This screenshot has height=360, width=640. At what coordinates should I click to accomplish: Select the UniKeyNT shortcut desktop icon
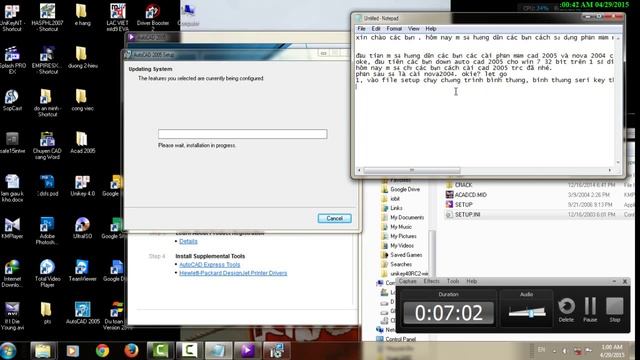coord(12,18)
